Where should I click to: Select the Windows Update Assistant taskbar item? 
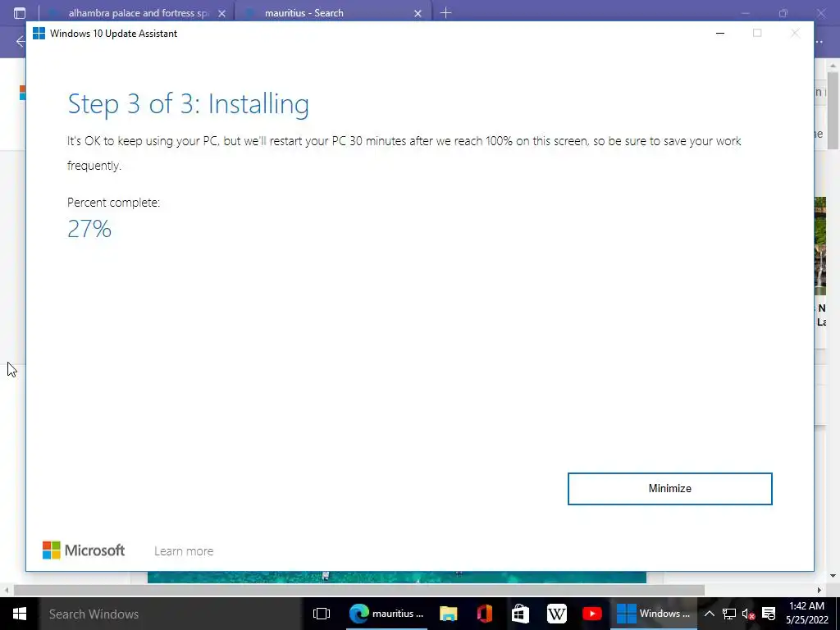coord(654,614)
